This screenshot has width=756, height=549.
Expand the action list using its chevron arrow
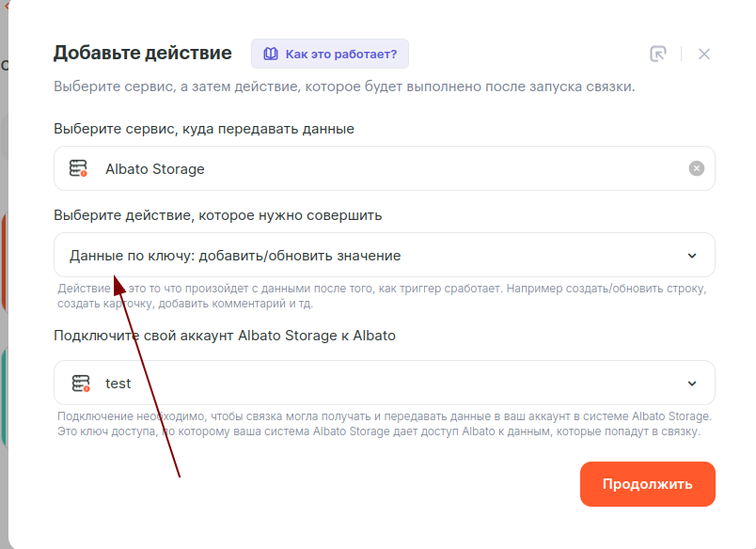pos(692,255)
